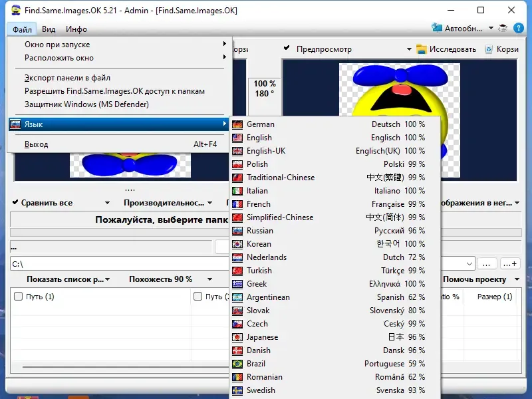
Task: Click the Turkish flag icon
Action: click(237, 271)
